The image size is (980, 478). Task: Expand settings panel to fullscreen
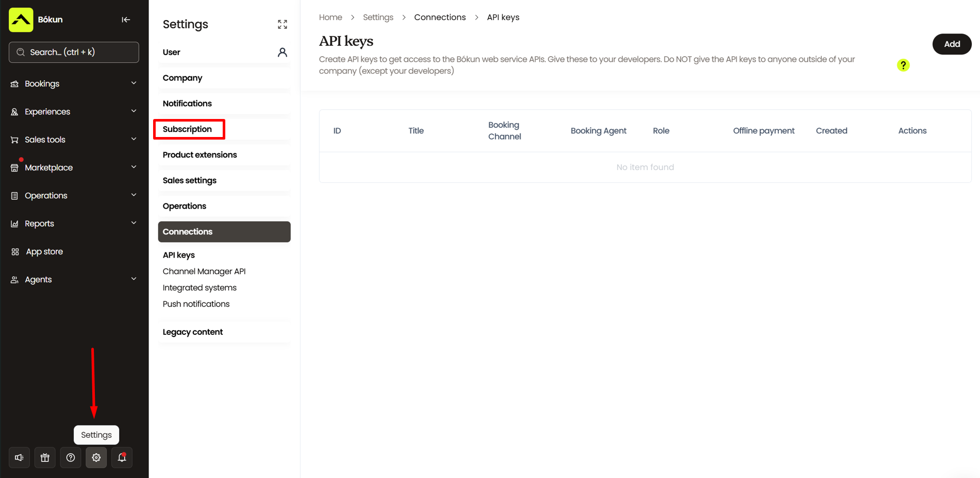282,24
